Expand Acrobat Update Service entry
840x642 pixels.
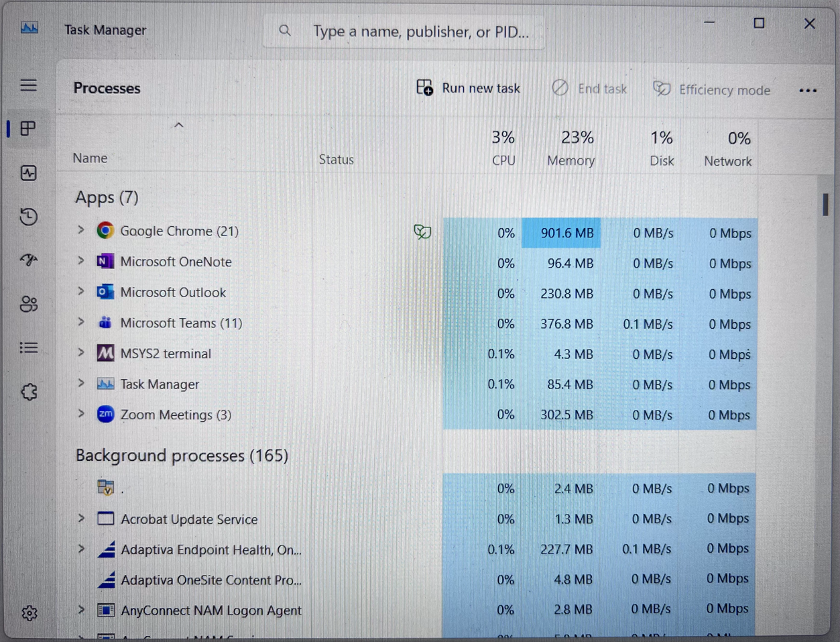coord(81,519)
